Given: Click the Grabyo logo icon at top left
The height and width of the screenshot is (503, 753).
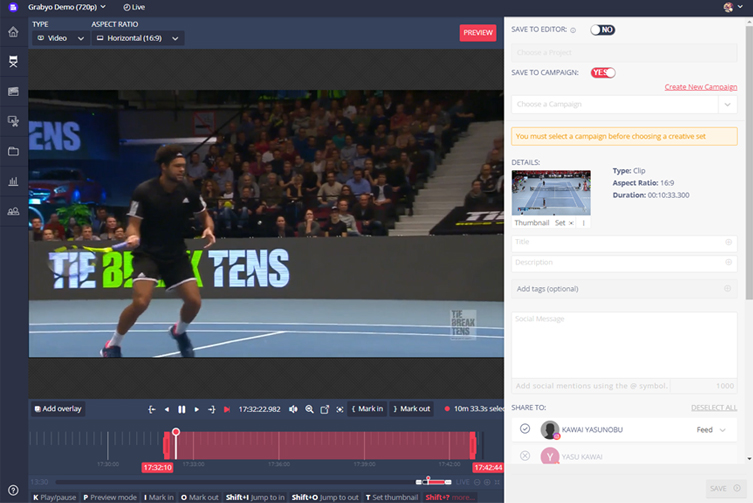Looking at the screenshot, I should click(x=13, y=7).
